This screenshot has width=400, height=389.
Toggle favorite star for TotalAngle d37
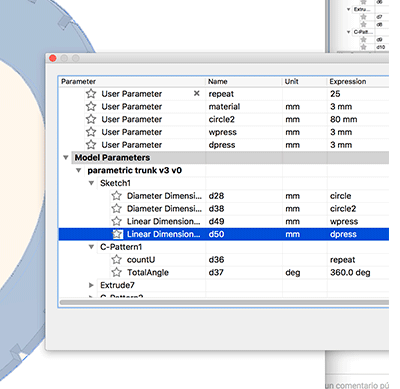(x=116, y=272)
